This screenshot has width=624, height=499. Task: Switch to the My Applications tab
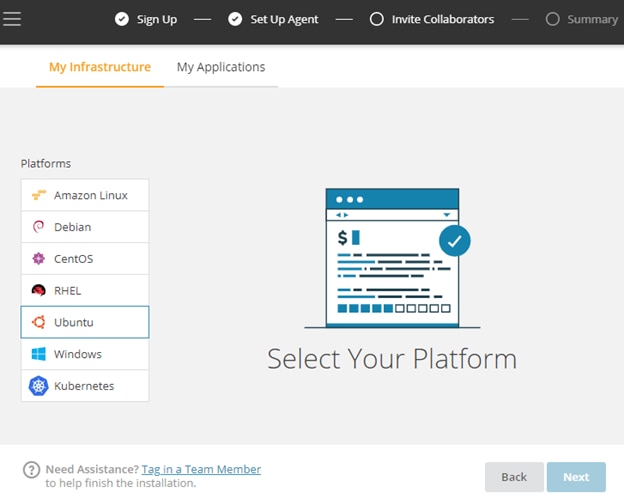(x=221, y=67)
